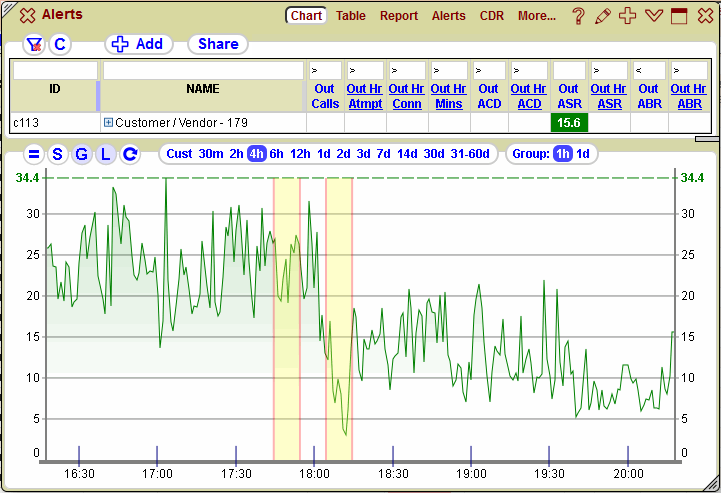
Task: Toggle the G chart option button
Action: [x=82, y=154]
